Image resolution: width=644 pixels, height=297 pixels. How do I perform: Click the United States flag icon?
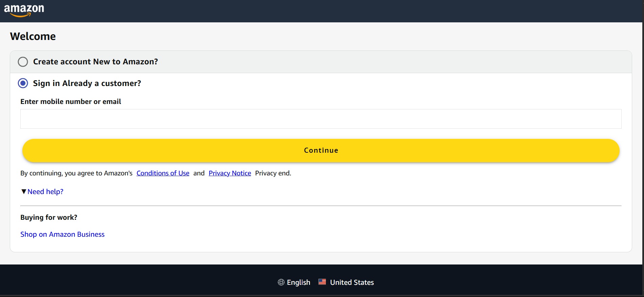point(322,282)
